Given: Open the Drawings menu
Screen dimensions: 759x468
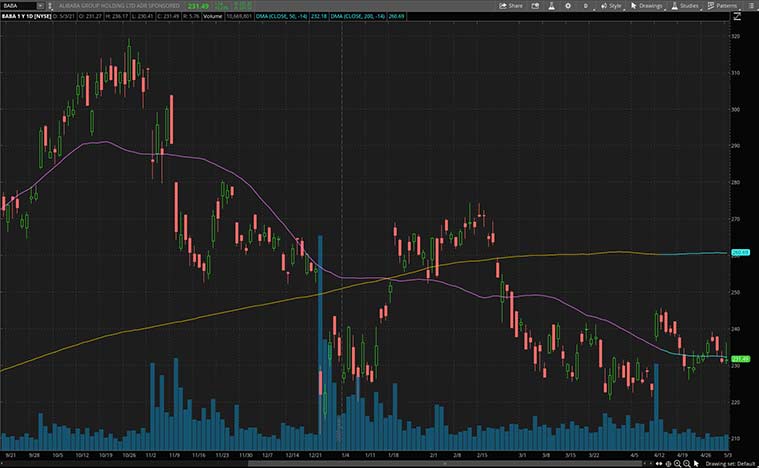Looking at the screenshot, I should pyautogui.click(x=650, y=5).
